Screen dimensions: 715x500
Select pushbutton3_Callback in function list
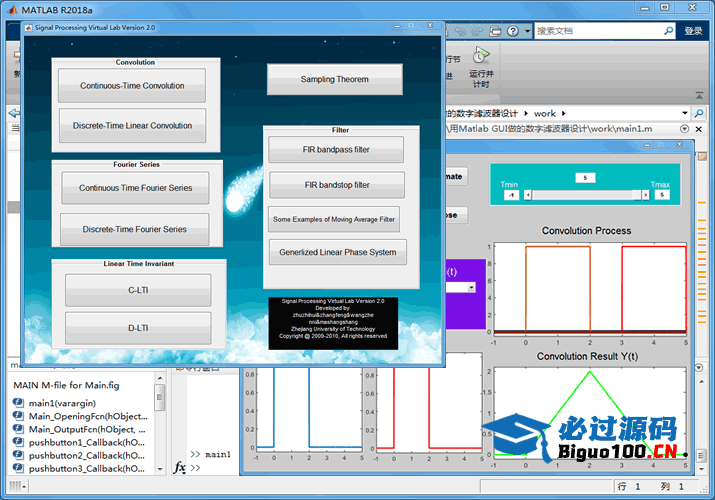pos(87,469)
